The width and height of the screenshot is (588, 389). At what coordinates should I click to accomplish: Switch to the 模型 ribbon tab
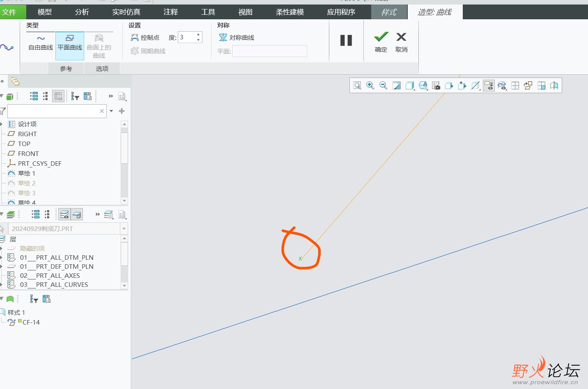pos(45,12)
